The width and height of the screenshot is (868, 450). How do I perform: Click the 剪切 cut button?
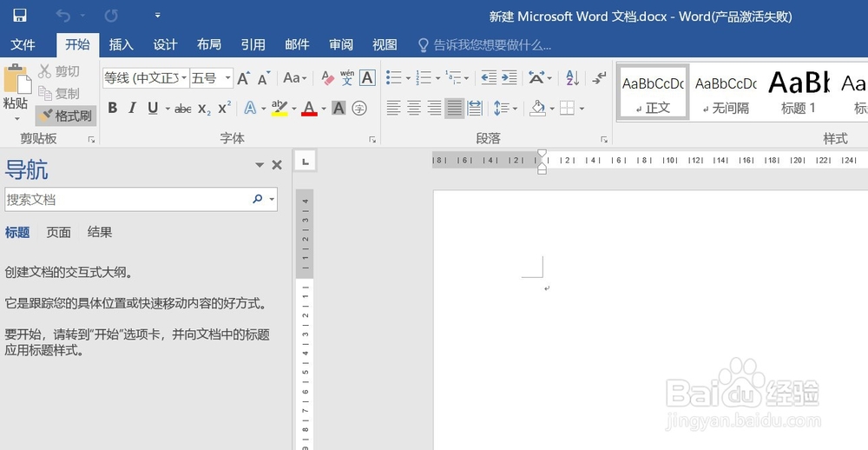pyautogui.click(x=59, y=71)
